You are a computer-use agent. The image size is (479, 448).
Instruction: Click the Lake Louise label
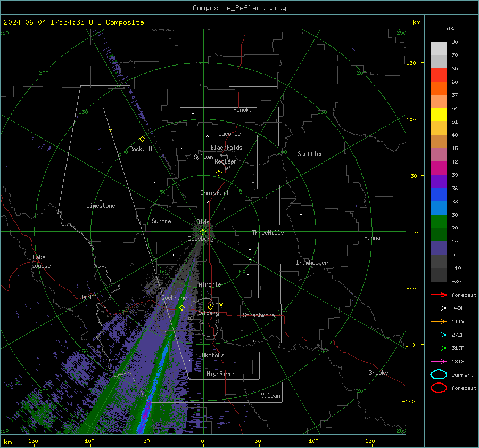coord(41,262)
